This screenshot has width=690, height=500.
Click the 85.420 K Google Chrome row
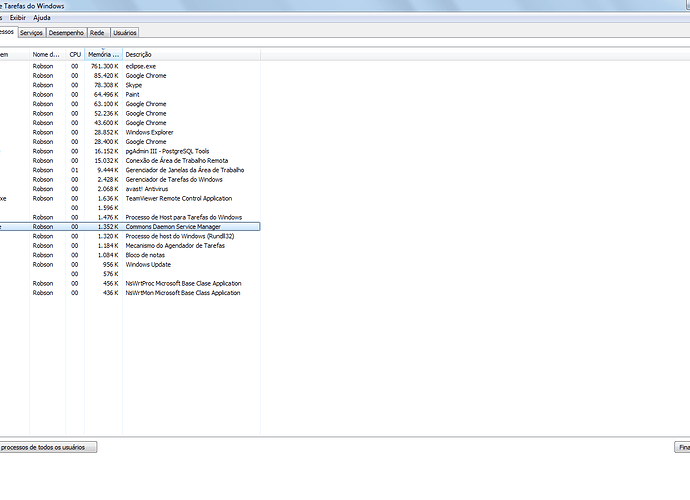click(130, 76)
